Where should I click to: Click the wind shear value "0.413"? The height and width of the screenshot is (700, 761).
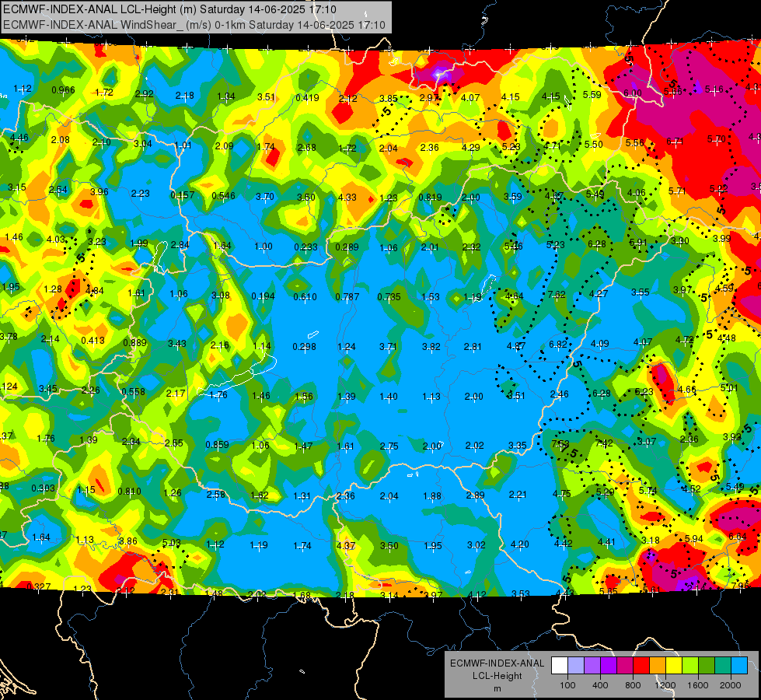(93, 341)
